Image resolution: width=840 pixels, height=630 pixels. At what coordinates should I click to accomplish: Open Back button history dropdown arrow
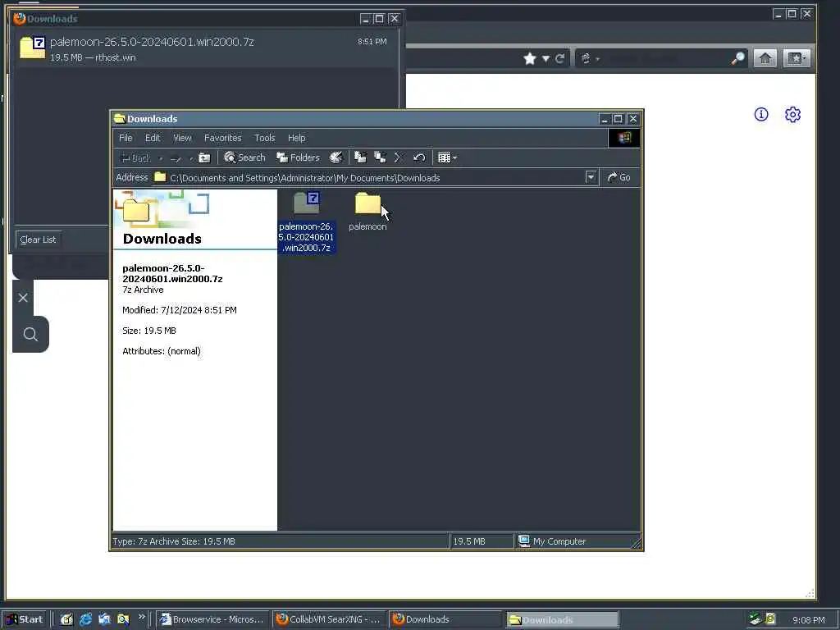161,158
